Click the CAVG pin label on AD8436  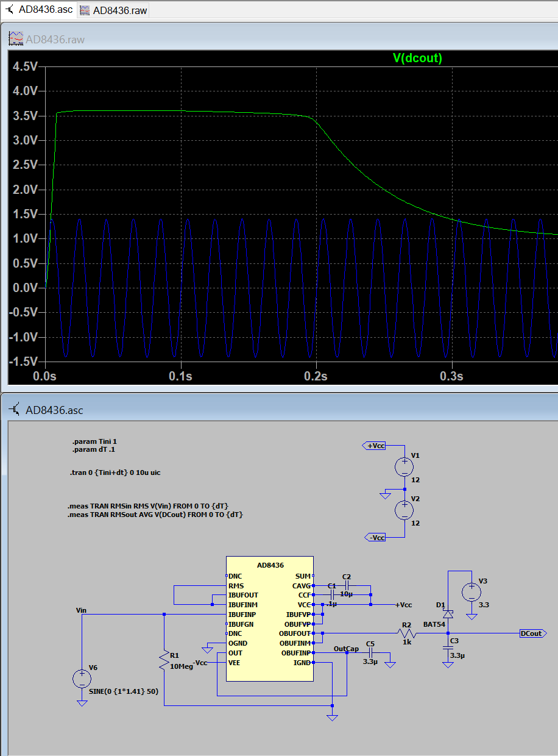pyautogui.click(x=301, y=585)
